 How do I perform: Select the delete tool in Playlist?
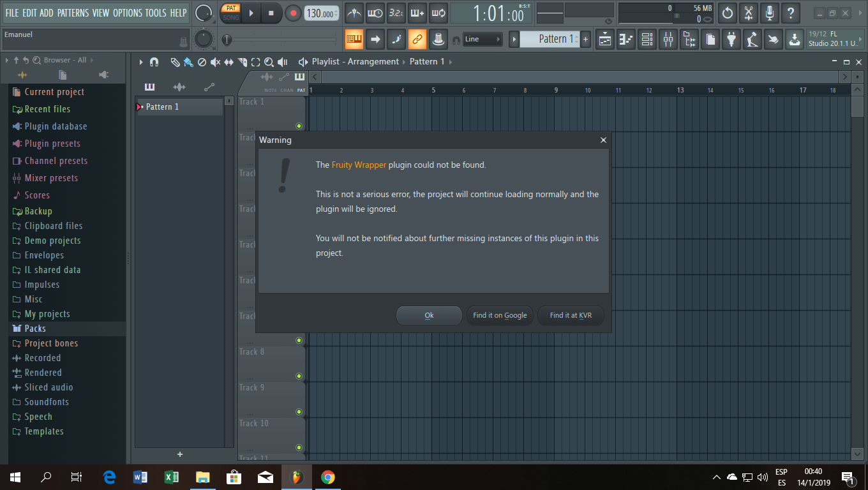[202, 62]
